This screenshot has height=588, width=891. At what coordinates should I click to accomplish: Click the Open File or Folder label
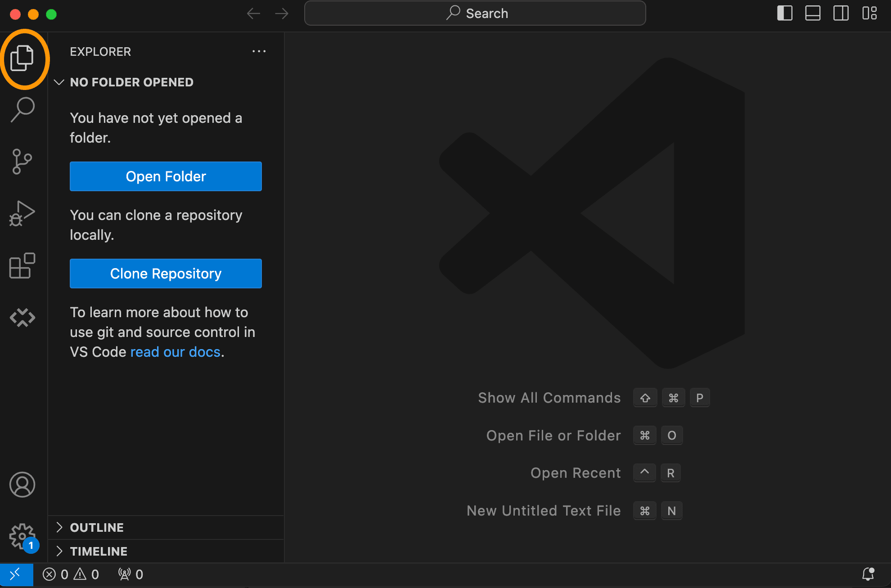553,435
